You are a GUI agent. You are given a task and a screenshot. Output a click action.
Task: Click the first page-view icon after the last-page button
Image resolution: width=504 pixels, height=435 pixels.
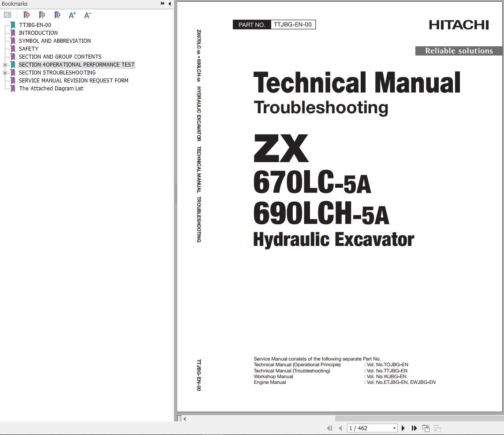(x=426, y=428)
